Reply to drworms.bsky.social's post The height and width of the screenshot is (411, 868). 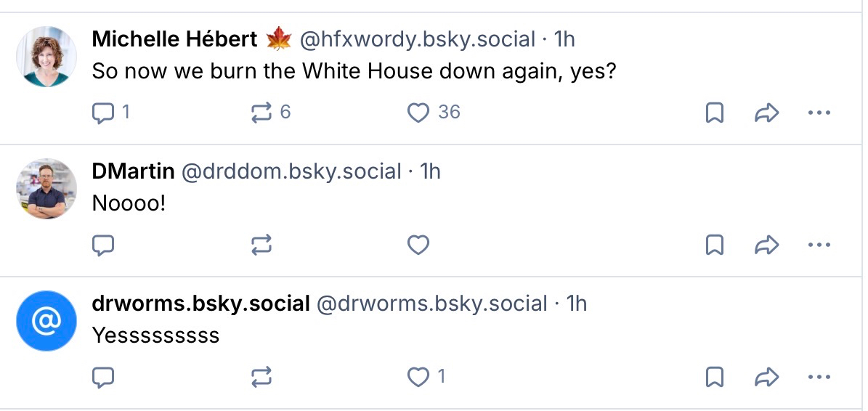coord(104,377)
